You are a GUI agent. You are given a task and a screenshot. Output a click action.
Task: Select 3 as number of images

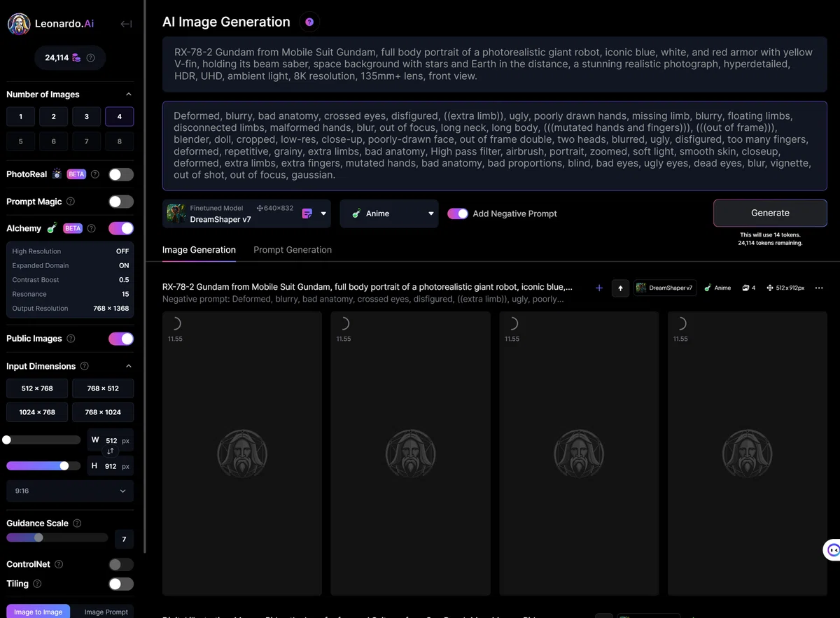(86, 116)
